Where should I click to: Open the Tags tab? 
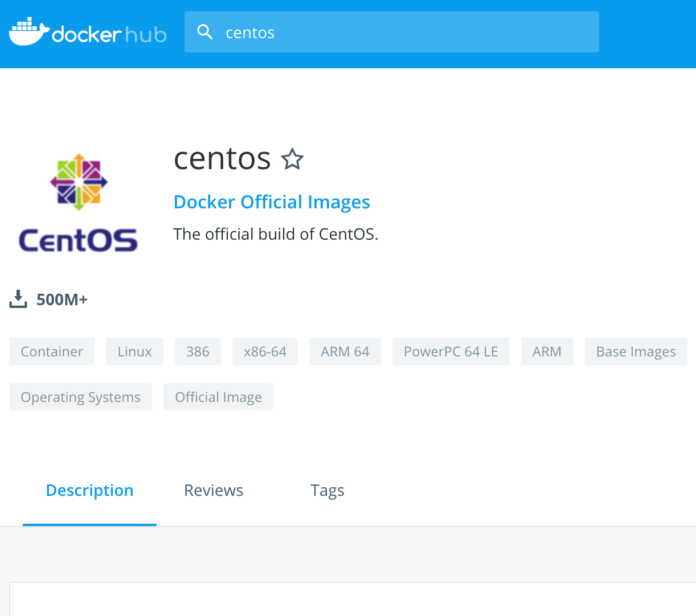[327, 490]
